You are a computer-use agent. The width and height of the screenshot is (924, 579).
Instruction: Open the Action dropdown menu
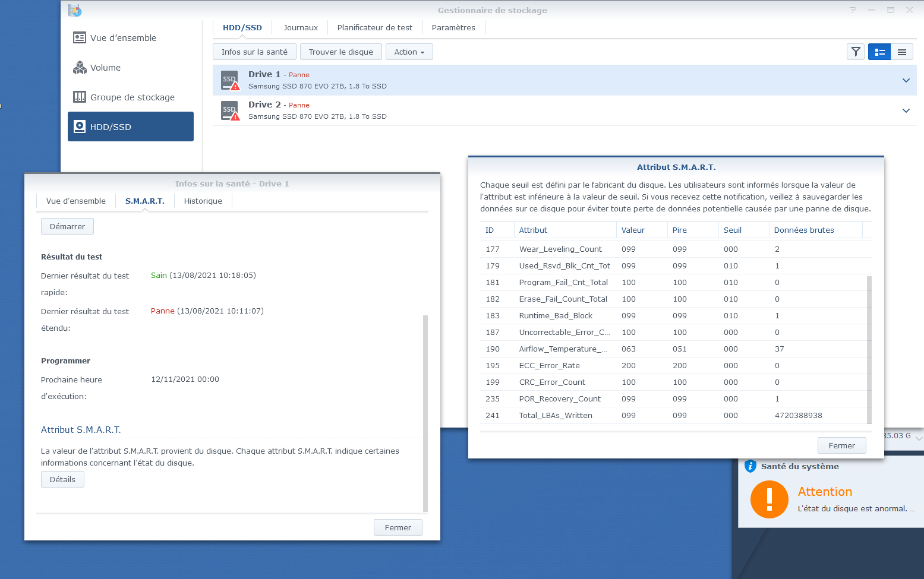click(x=409, y=52)
